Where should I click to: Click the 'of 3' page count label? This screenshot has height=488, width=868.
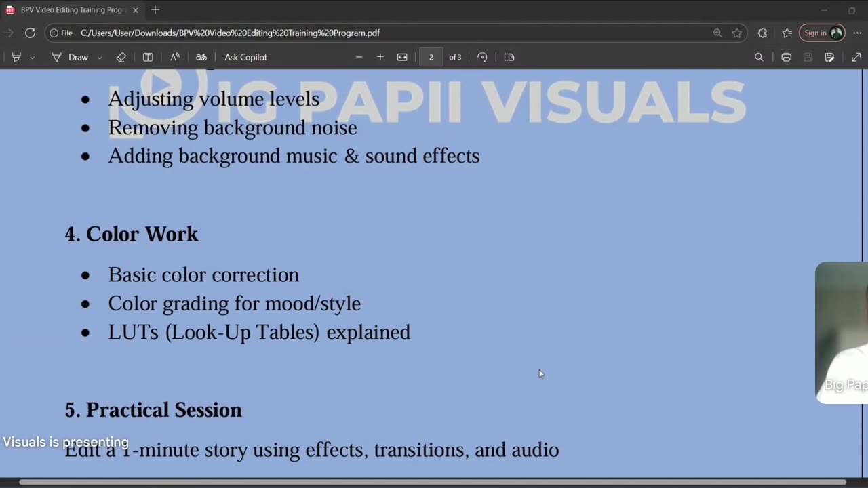pos(455,58)
